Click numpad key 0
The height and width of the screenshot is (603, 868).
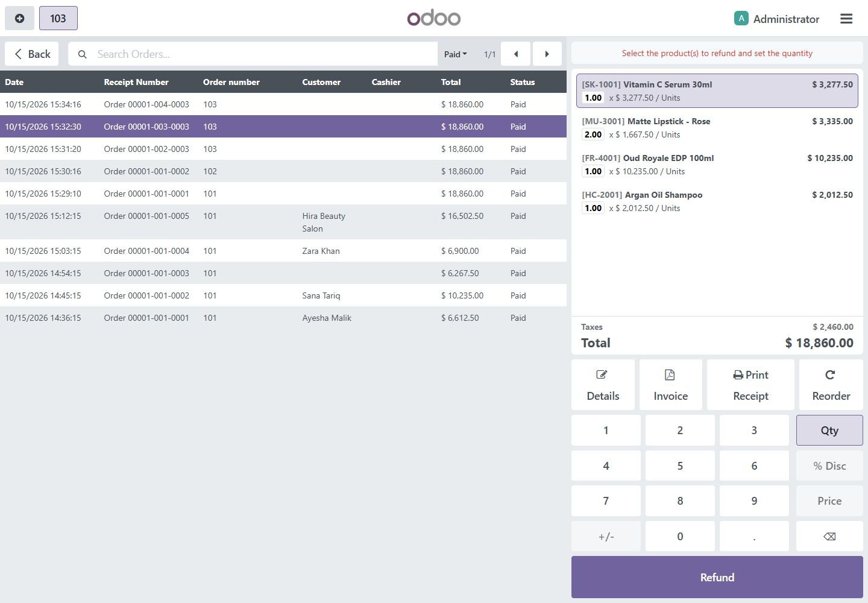(680, 536)
